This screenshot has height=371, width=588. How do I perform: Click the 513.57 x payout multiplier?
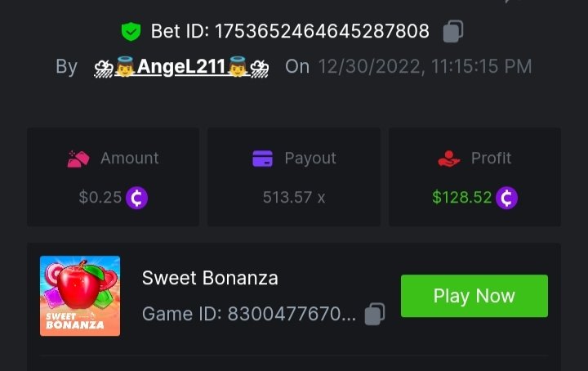[294, 198]
